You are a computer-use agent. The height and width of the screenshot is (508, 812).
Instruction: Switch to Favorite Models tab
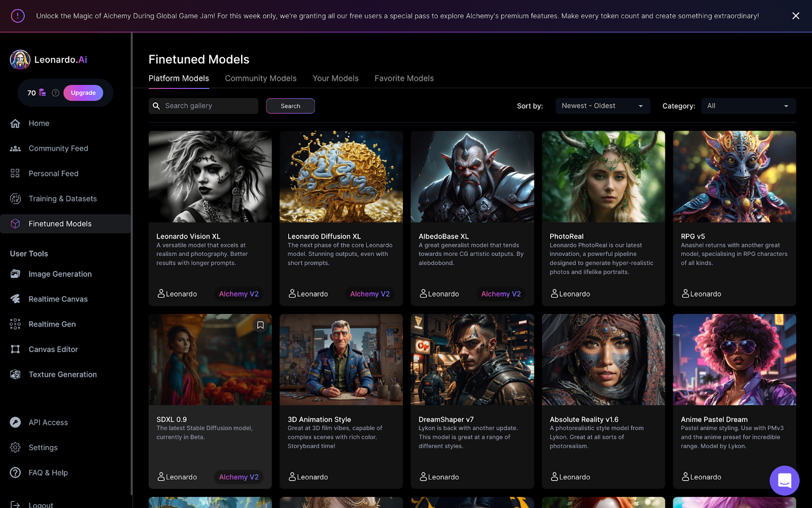[x=404, y=78]
